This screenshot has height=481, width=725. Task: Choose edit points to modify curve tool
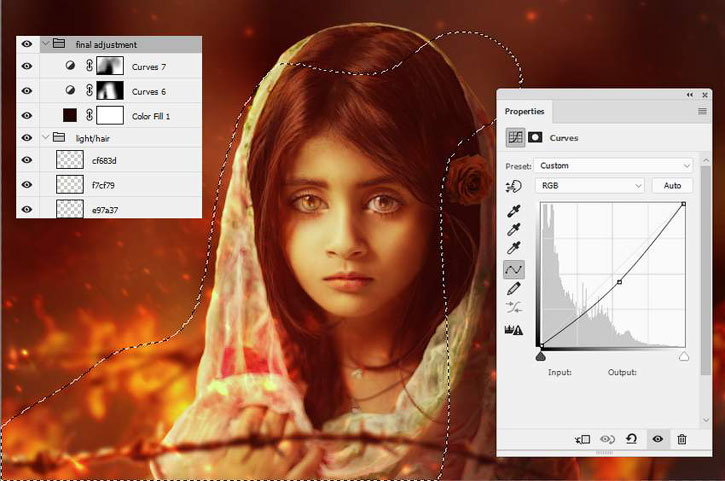(x=514, y=270)
